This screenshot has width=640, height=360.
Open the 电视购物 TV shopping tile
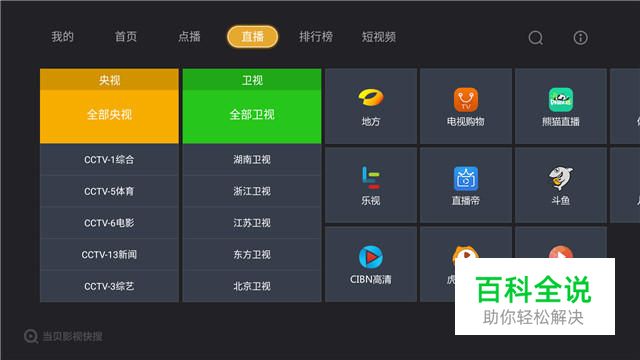(466, 106)
